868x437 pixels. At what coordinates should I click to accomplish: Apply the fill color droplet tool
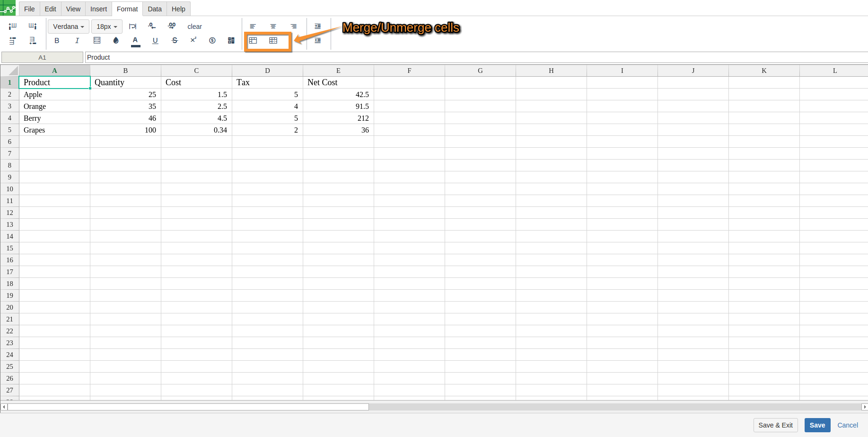116,41
